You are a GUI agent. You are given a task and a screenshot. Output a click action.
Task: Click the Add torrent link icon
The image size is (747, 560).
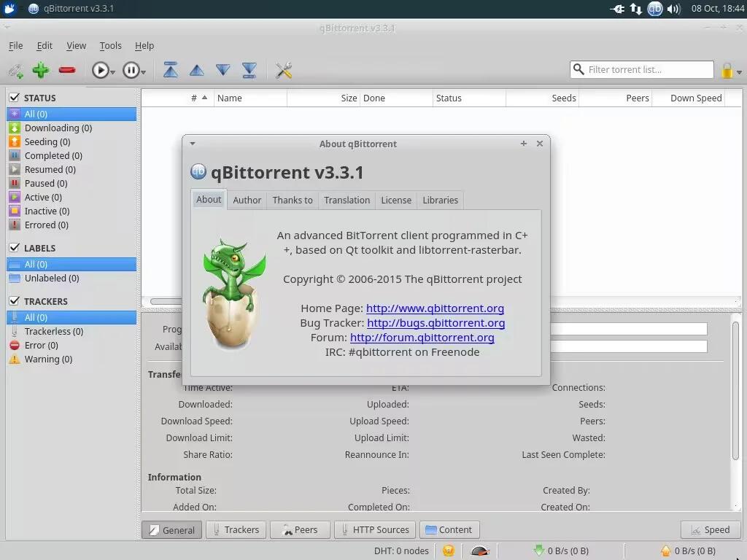(x=16, y=71)
